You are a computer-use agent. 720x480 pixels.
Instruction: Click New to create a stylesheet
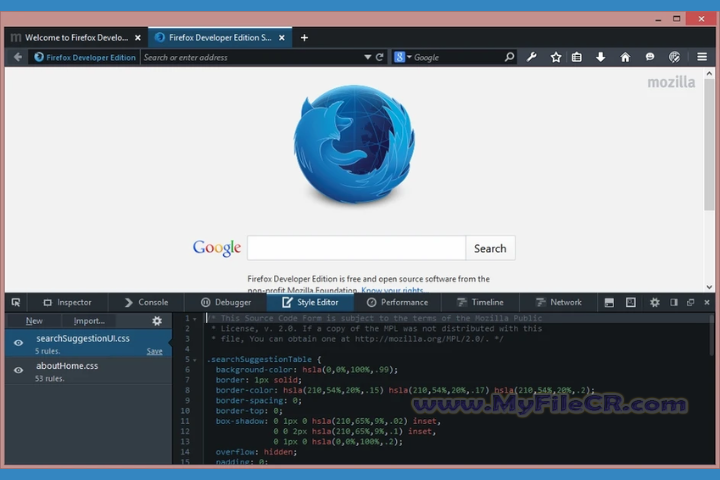pyautogui.click(x=34, y=321)
